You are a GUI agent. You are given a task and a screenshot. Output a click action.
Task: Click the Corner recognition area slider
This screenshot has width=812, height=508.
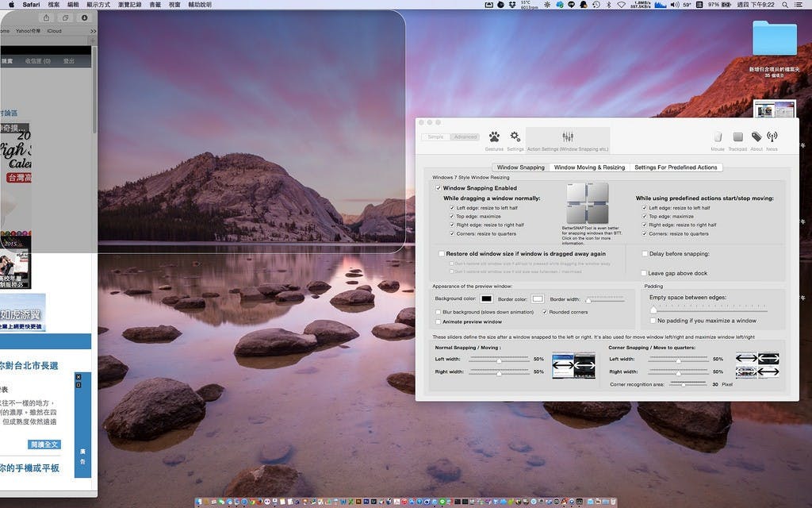[x=688, y=385]
